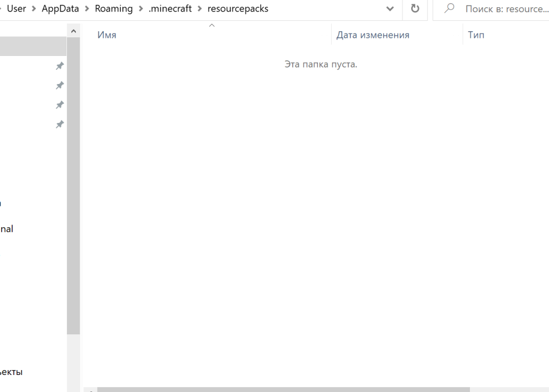Open the AppData breadcrumb segment
The image size is (549, 392).
tap(60, 8)
